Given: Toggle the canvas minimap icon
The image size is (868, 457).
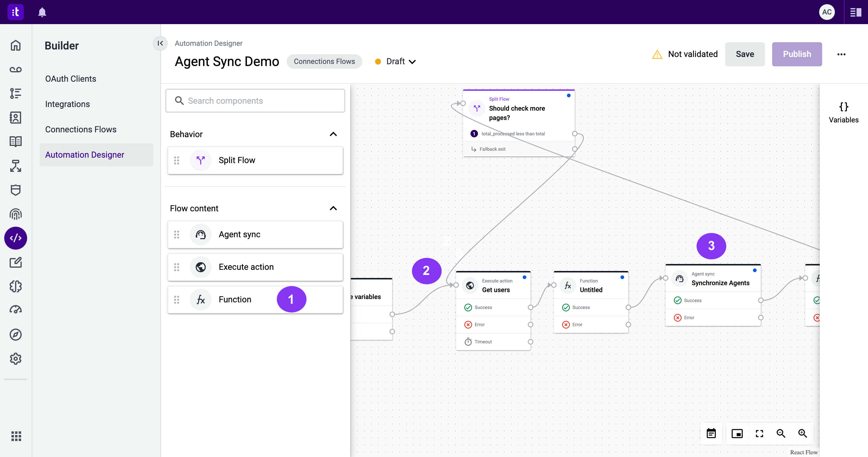Looking at the screenshot, I should click(x=737, y=433).
